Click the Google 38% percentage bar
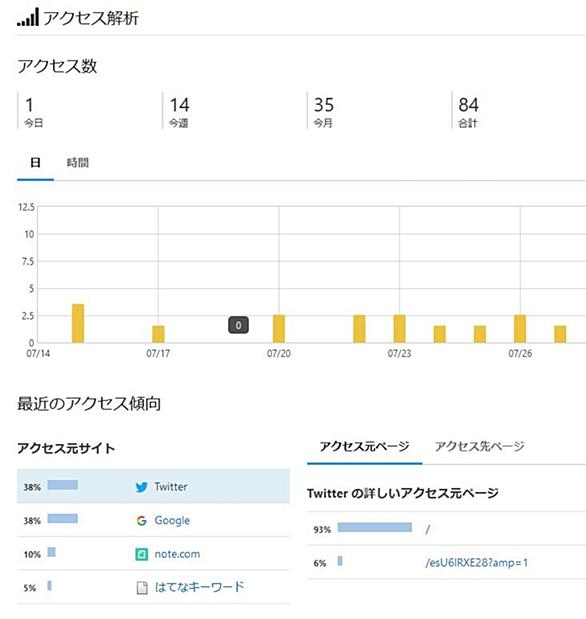This screenshot has height=619, width=586. (x=62, y=518)
